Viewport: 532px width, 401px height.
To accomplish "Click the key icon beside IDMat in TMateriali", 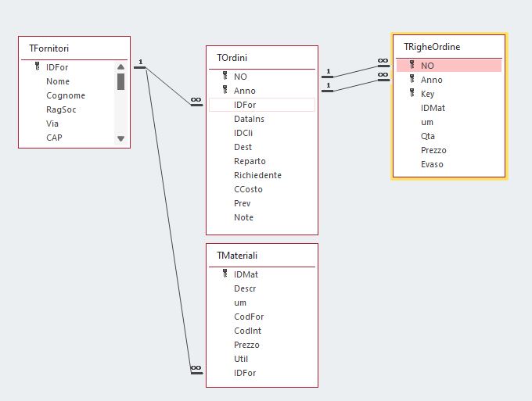I will tap(225, 274).
